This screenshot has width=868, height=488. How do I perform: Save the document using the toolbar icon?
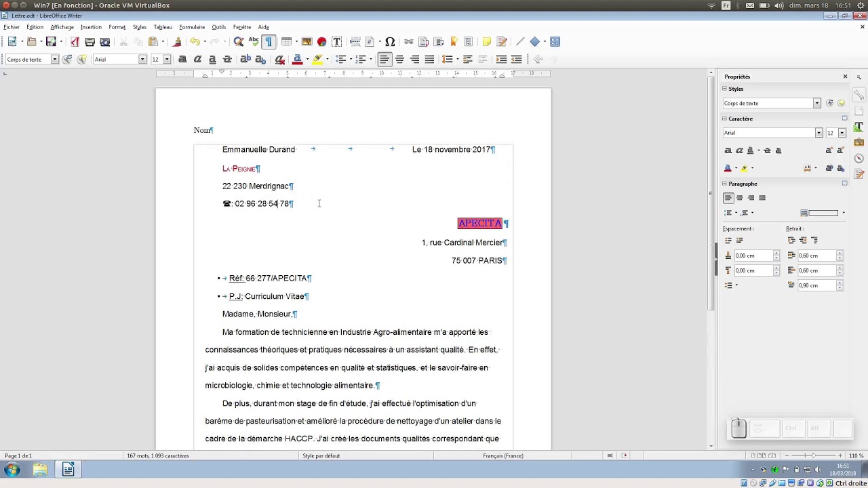51,42
